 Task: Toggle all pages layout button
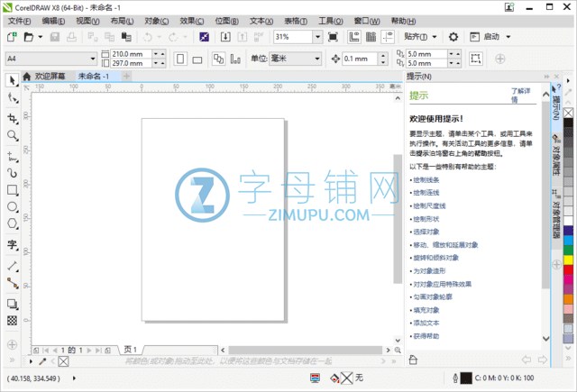(218, 59)
